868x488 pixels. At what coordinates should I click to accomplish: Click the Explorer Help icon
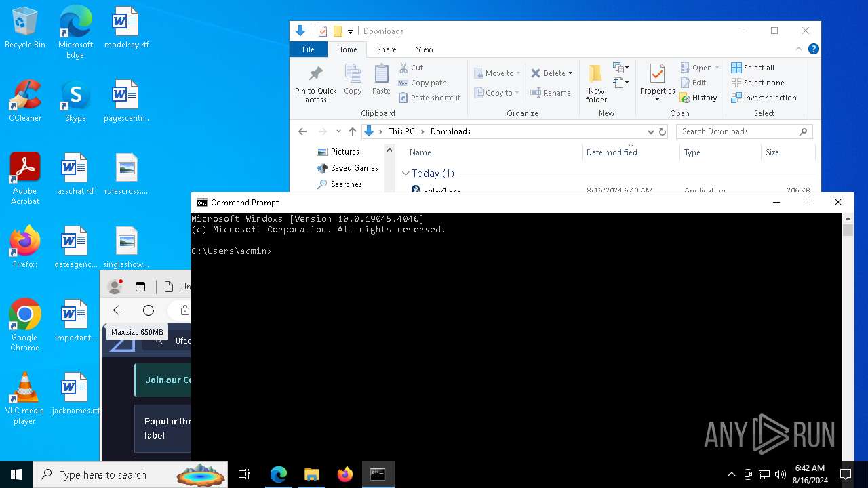click(814, 49)
